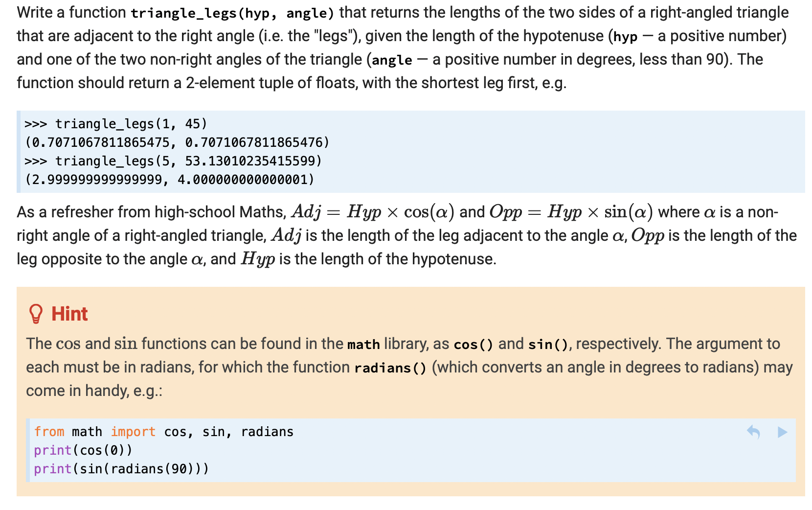Click the Hint heading text
Screen dimensions: 812x510
69,313
